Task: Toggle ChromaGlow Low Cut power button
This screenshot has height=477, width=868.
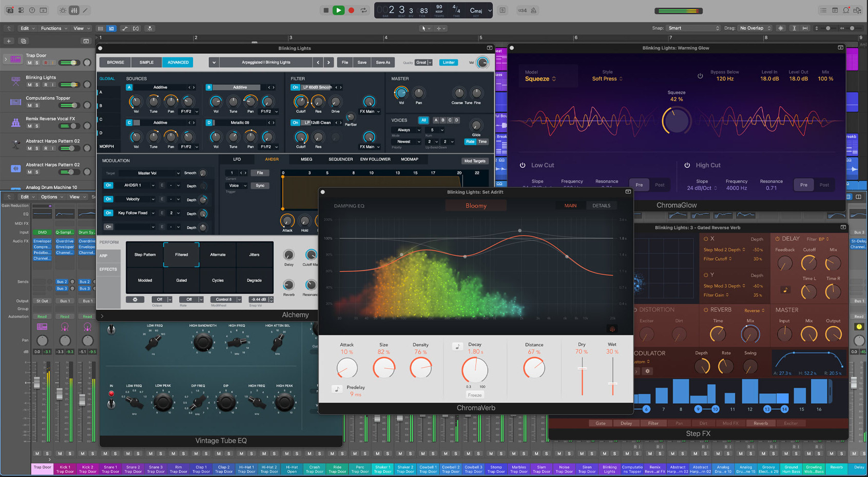Action: [x=523, y=165]
